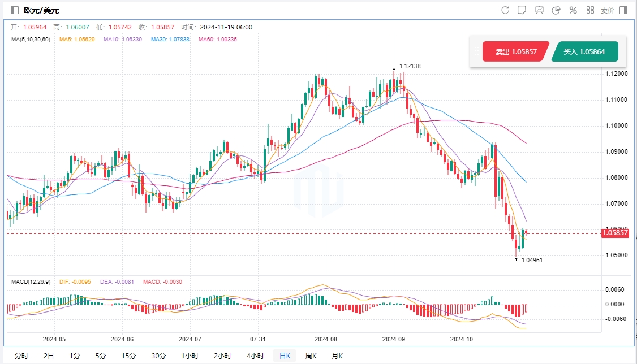
Task: Click the pie chart icon
Action: [x=556, y=10]
